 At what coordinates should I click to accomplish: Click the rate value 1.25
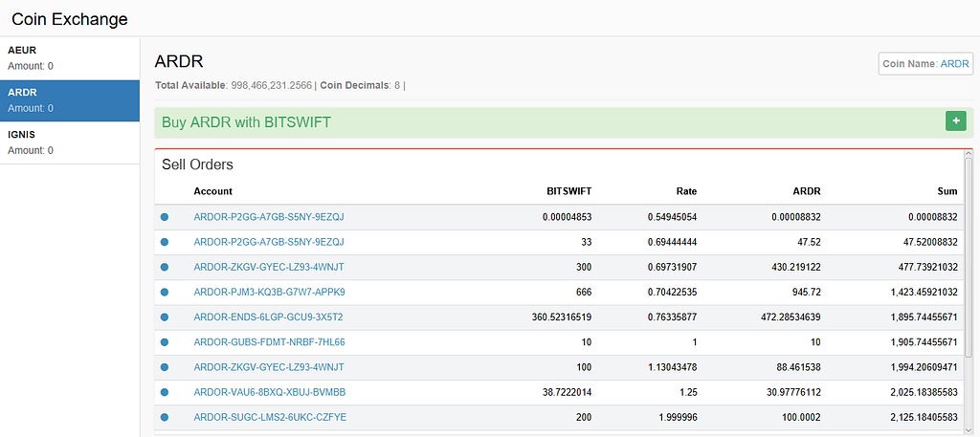click(x=687, y=392)
